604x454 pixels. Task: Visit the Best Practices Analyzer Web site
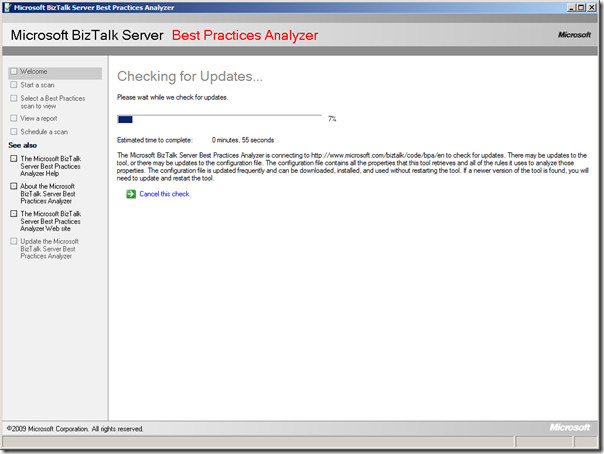pyautogui.click(x=50, y=221)
